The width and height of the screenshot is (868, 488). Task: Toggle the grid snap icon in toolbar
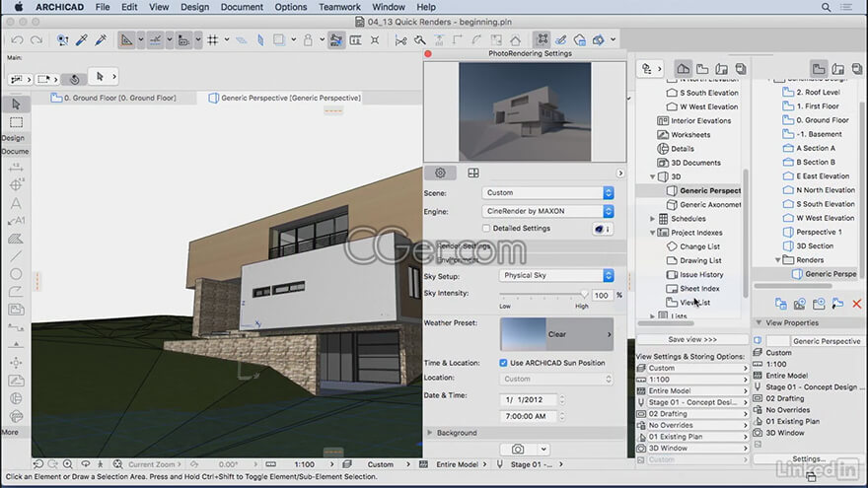click(213, 39)
